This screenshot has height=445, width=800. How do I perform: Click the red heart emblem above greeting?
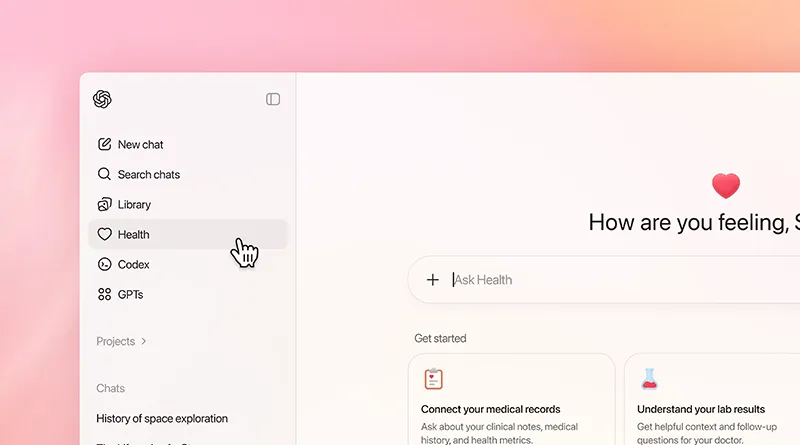(726, 186)
